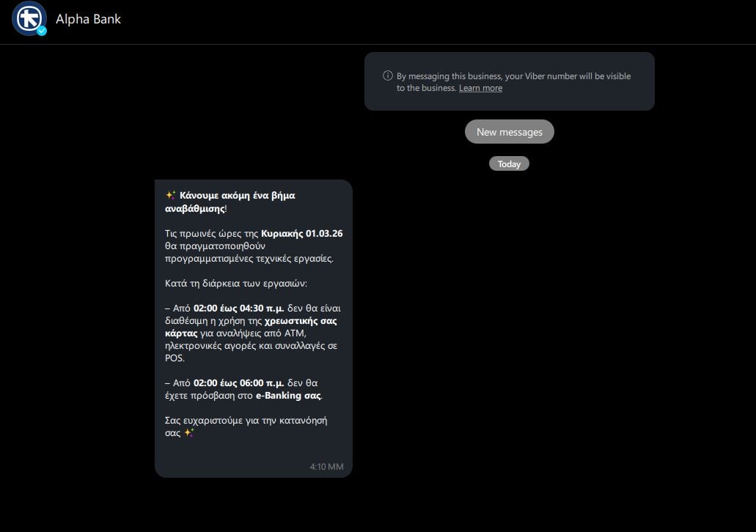Click the Today date separator pill
The width and height of the screenshot is (756, 532).
pos(509,164)
